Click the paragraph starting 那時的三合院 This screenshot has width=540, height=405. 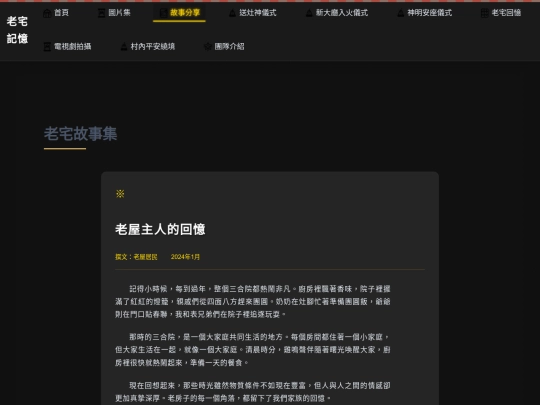click(253, 350)
